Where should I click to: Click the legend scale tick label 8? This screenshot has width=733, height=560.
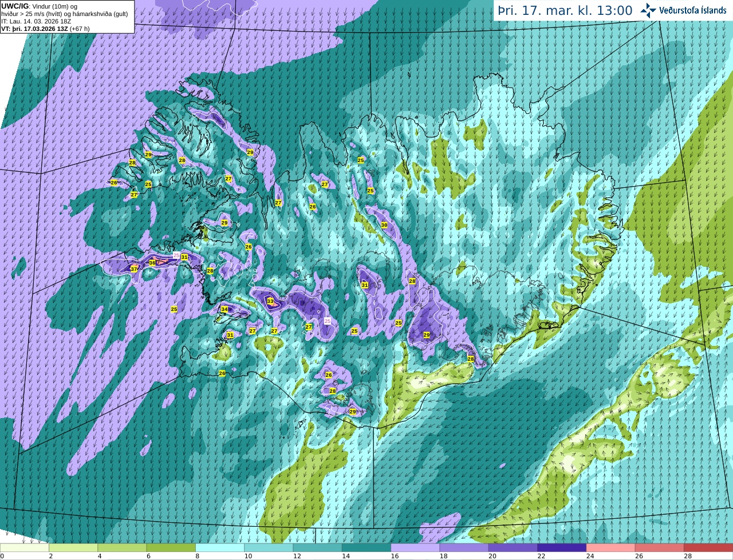click(198, 556)
